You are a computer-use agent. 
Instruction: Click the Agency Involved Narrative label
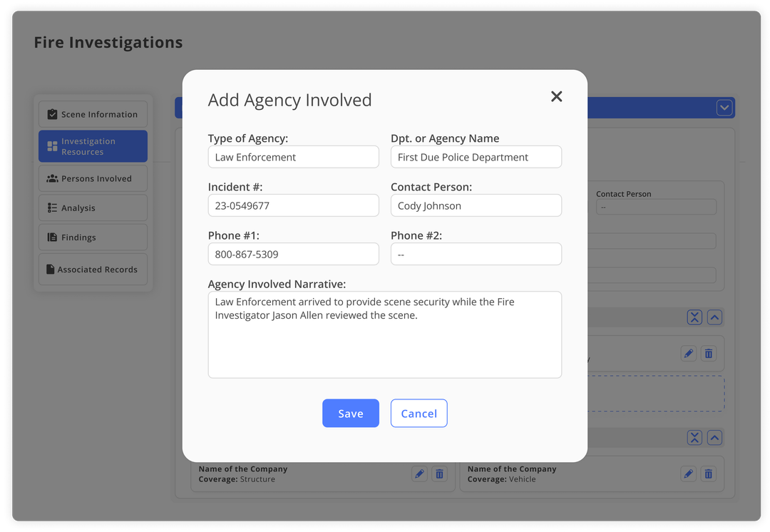(277, 284)
